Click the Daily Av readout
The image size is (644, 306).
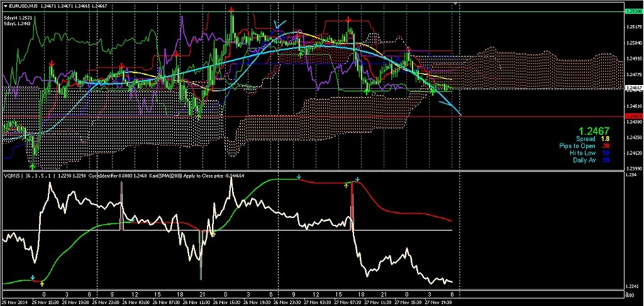click(x=591, y=160)
